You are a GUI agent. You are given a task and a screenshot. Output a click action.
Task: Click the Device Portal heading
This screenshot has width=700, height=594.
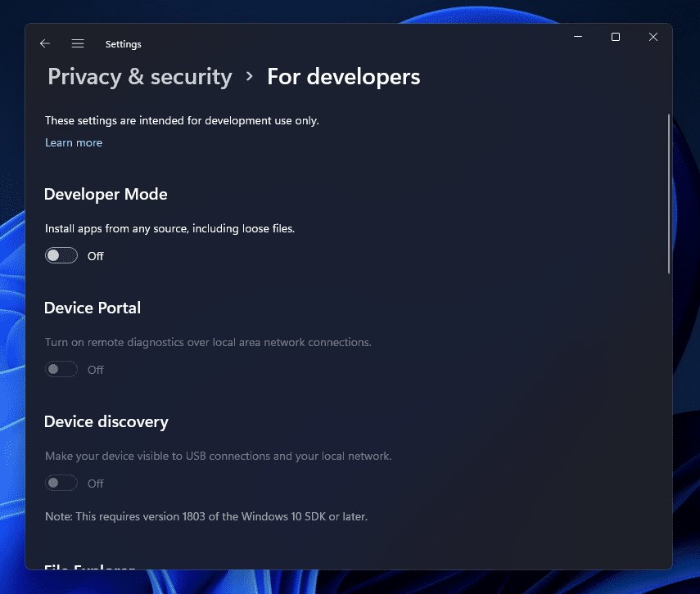[93, 308]
